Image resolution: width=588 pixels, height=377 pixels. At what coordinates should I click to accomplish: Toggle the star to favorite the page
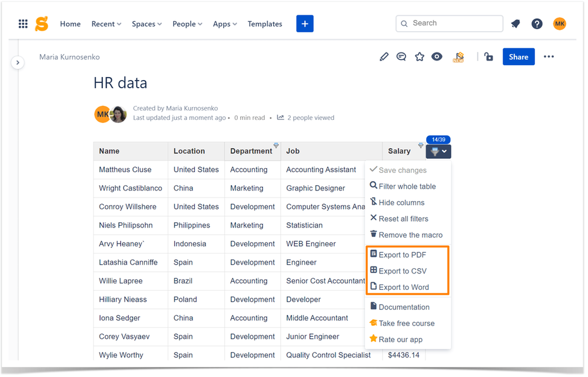tap(419, 56)
